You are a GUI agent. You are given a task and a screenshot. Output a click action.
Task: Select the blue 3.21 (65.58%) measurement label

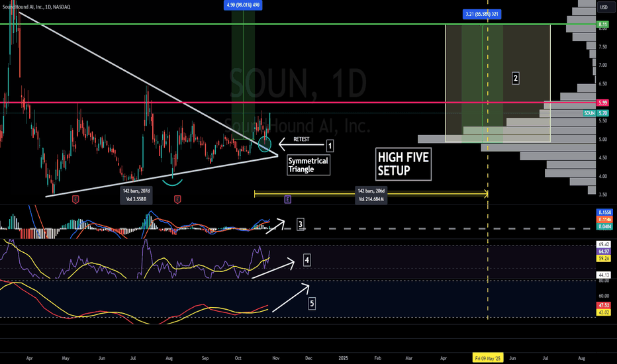point(482,14)
